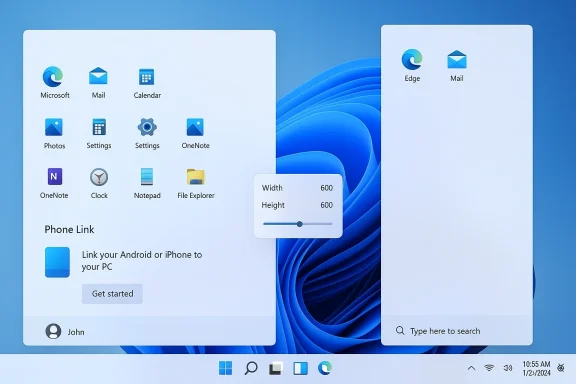Image resolution: width=576 pixels, height=384 pixels.
Task: Click the blue Phone Link phone icon
Action: coord(57,262)
